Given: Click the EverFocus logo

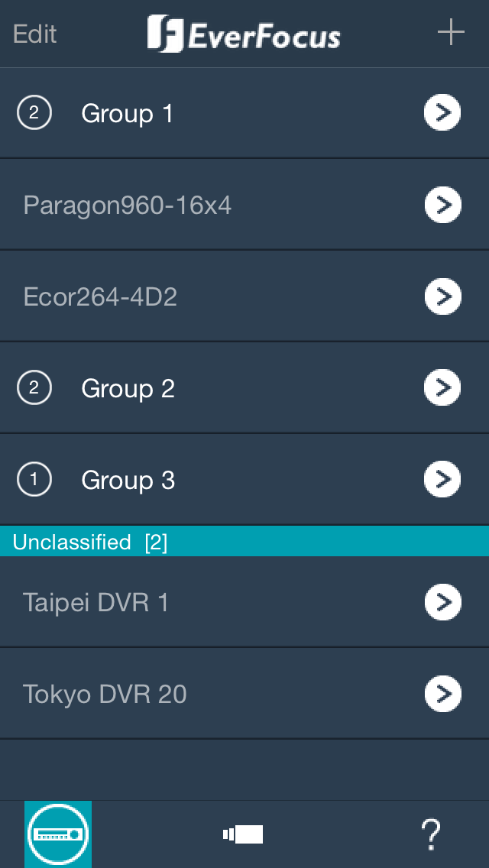Looking at the screenshot, I should (x=244, y=34).
